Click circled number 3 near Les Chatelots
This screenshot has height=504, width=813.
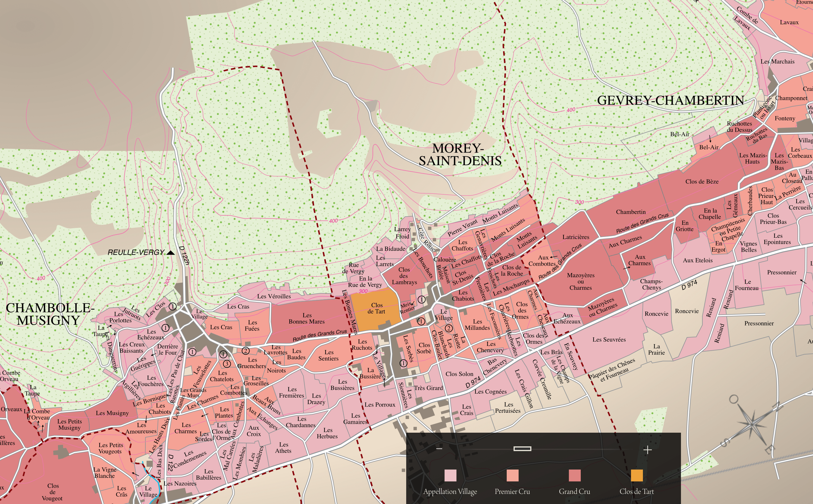click(x=227, y=364)
